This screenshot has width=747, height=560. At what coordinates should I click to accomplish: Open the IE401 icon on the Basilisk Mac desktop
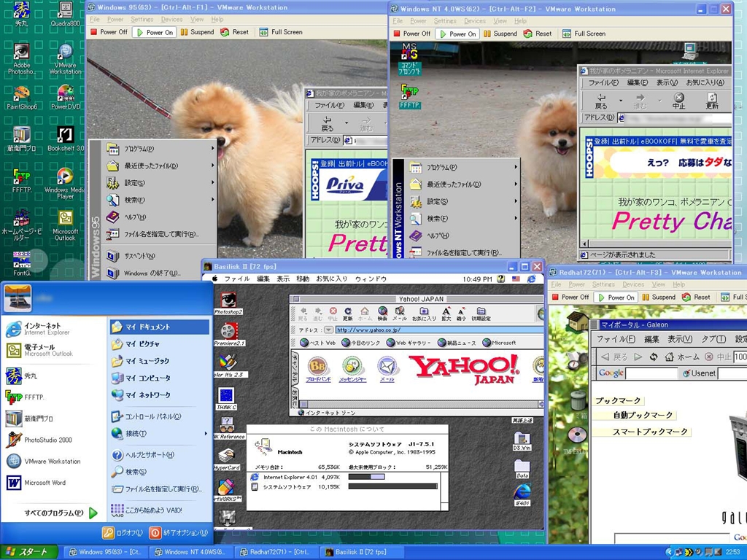point(522,494)
